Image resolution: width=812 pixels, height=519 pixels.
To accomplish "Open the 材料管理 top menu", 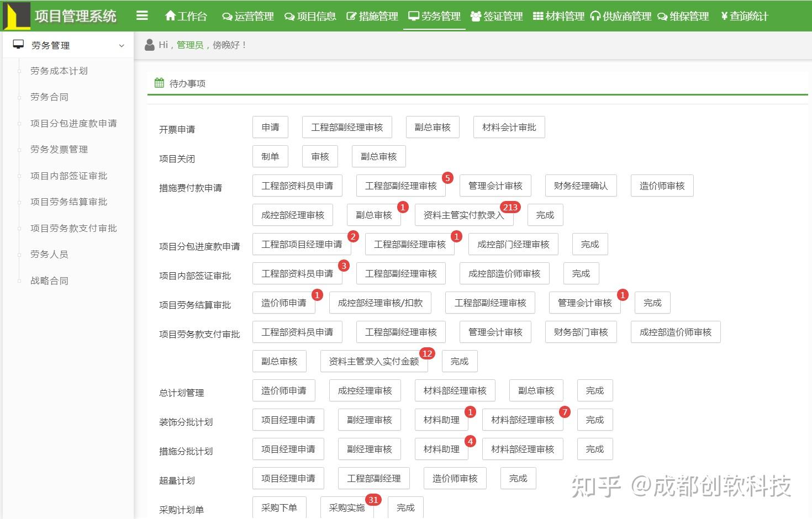I will click(x=558, y=16).
